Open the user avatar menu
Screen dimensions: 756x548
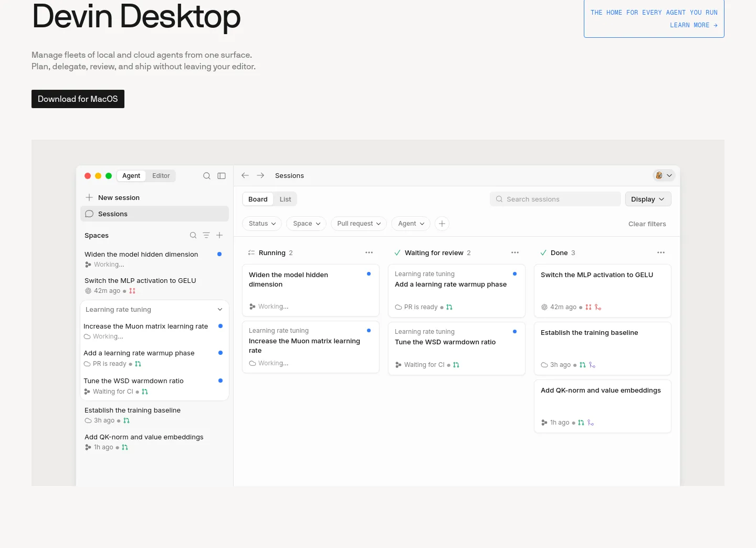(x=664, y=175)
